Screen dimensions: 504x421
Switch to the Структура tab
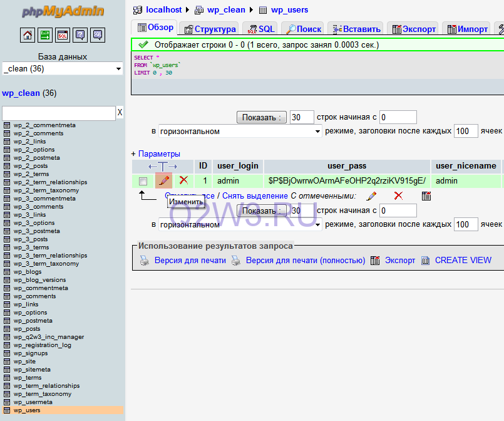(210, 29)
